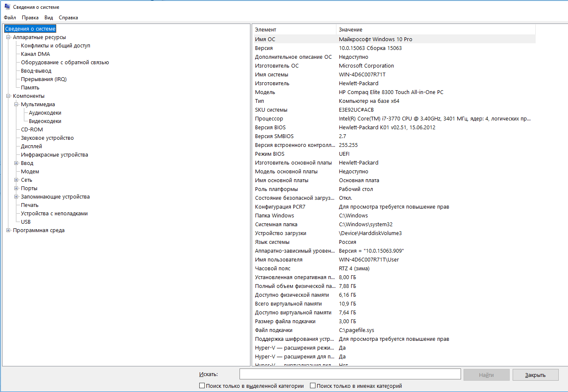Expand the Программная среда node
This screenshot has width=568, height=392.
(8, 230)
